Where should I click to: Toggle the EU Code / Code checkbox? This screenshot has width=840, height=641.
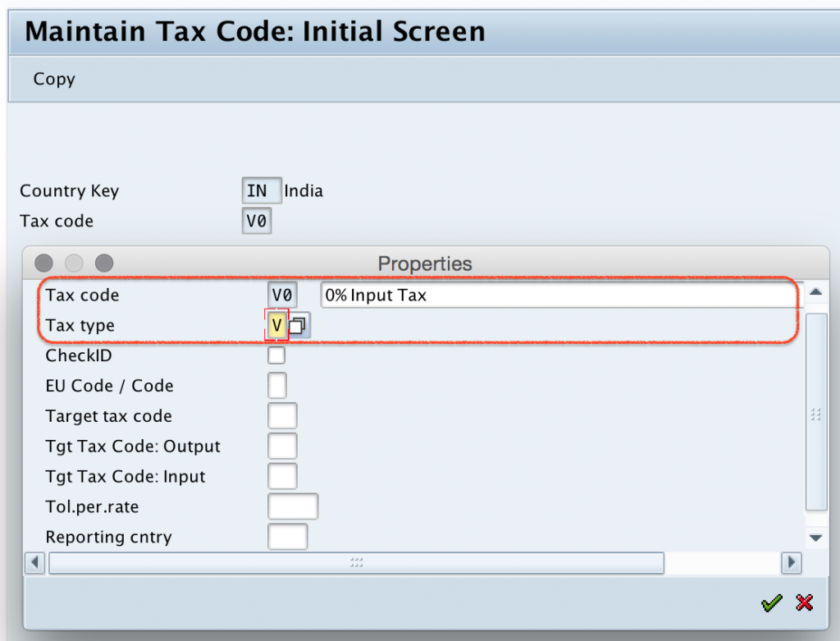click(x=276, y=385)
